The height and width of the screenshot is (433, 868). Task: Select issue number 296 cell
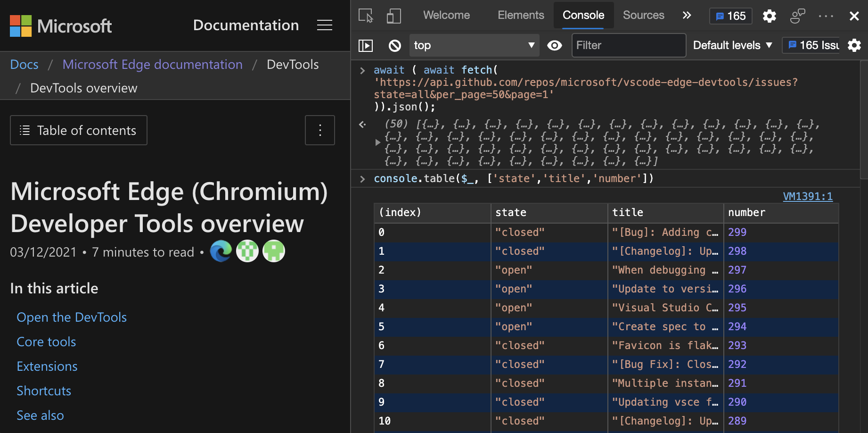(781, 289)
